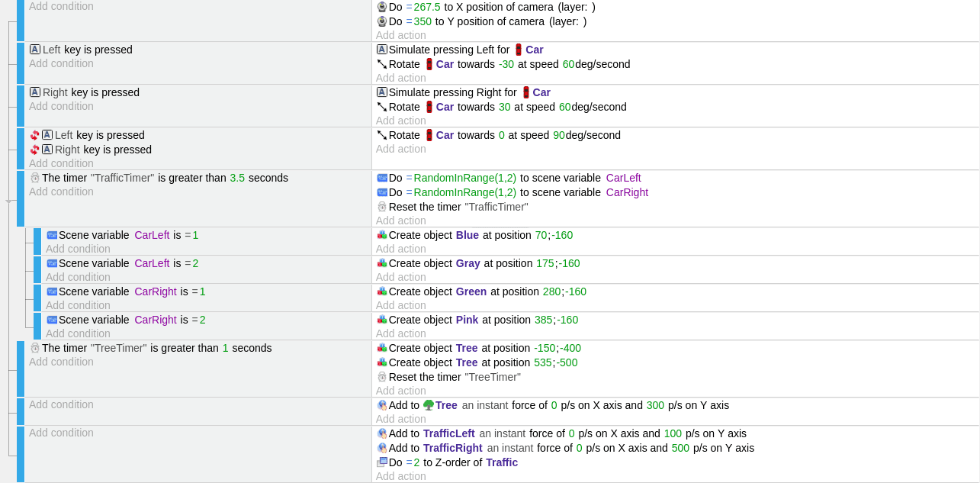
Task: Click the Z-order icon in the Traffic action
Action: pos(382,462)
